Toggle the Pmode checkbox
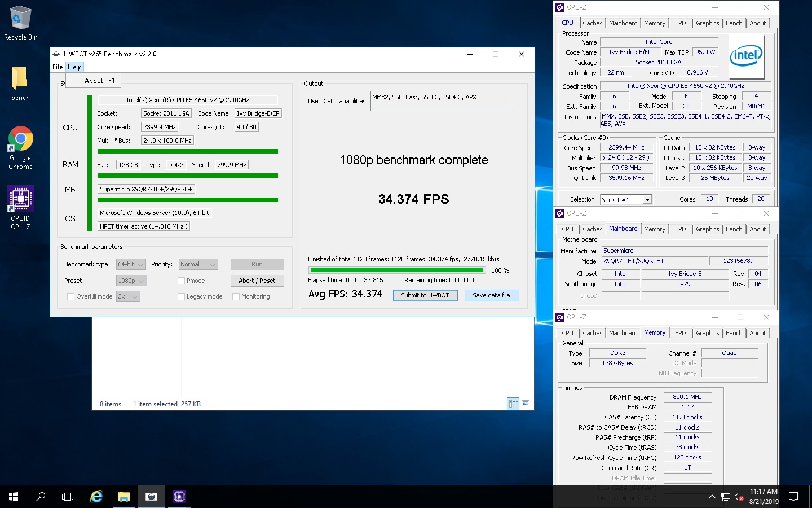 click(181, 281)
